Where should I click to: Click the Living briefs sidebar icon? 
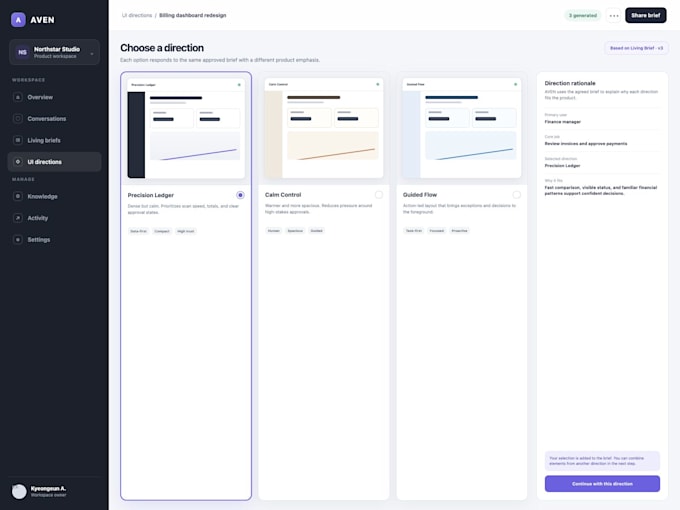(18, 140)
